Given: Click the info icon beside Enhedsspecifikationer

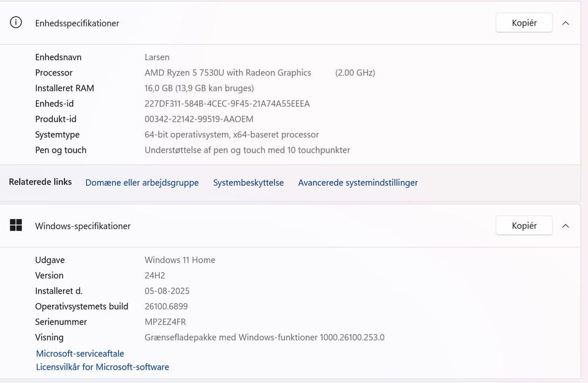Looking at the screenshot, I should coord(16,23).
